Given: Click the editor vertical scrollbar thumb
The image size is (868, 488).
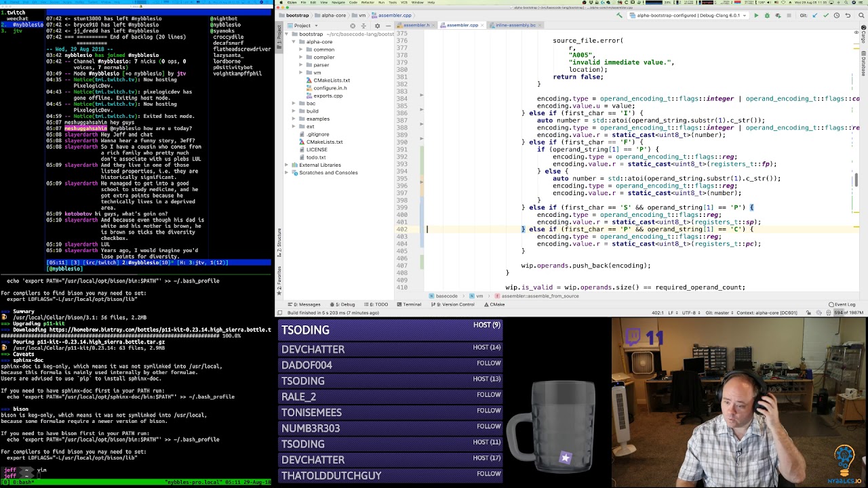Looking at the screenshot, I should (x=856, y=180).
